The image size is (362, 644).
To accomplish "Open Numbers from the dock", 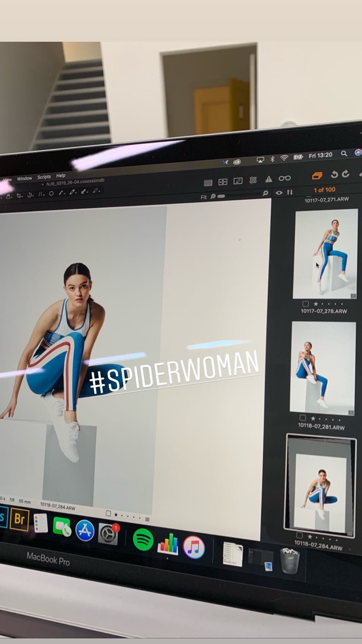I will 168,544.
